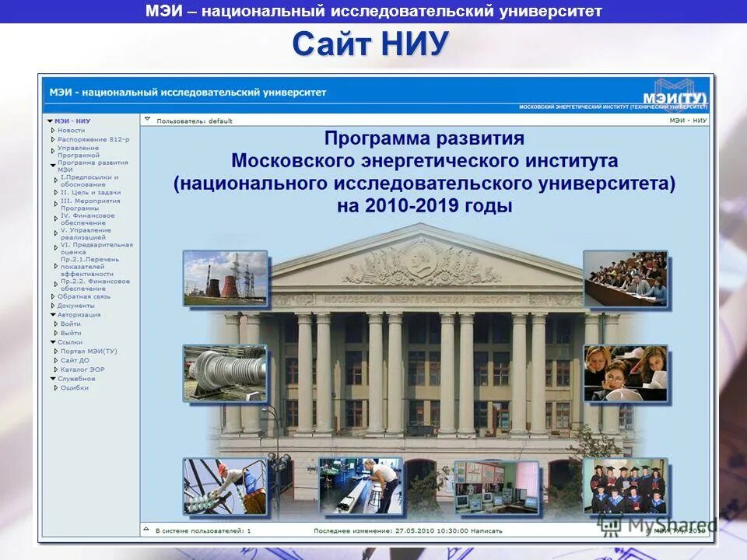
Task: Click 'В системе пользователей: 1' status text
Action: (203, 530)
